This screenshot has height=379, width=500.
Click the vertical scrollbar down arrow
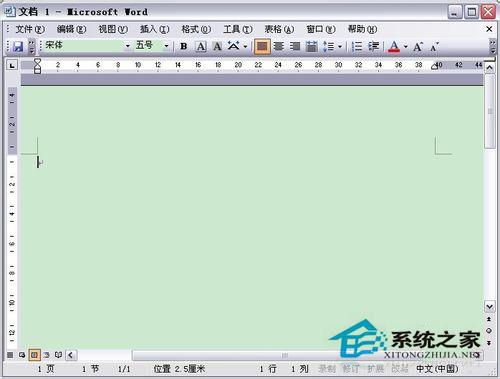click(x=489, y=306)
